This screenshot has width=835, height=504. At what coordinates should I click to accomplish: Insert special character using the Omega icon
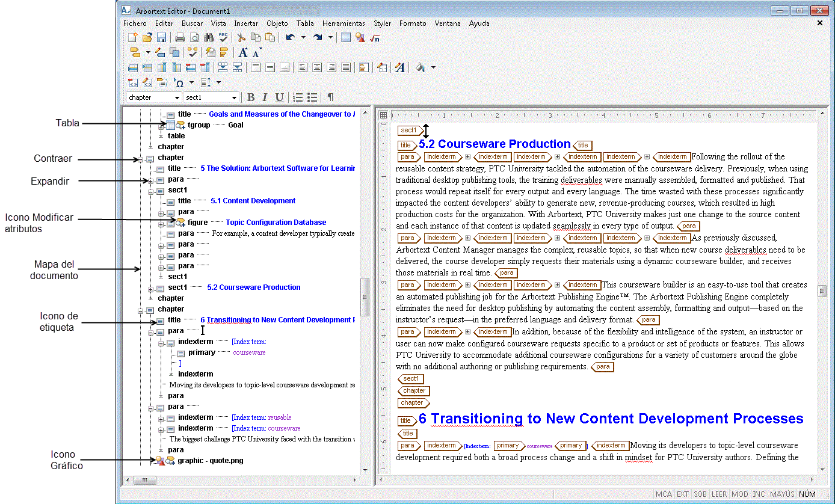179,82
